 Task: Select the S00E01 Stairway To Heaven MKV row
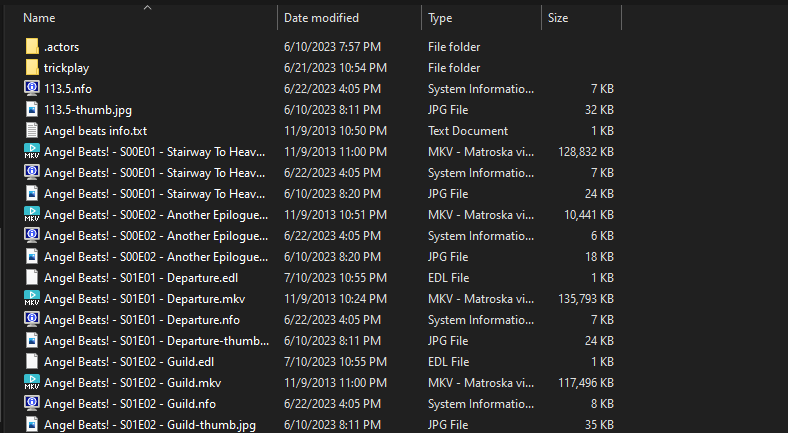click(155, 152)
